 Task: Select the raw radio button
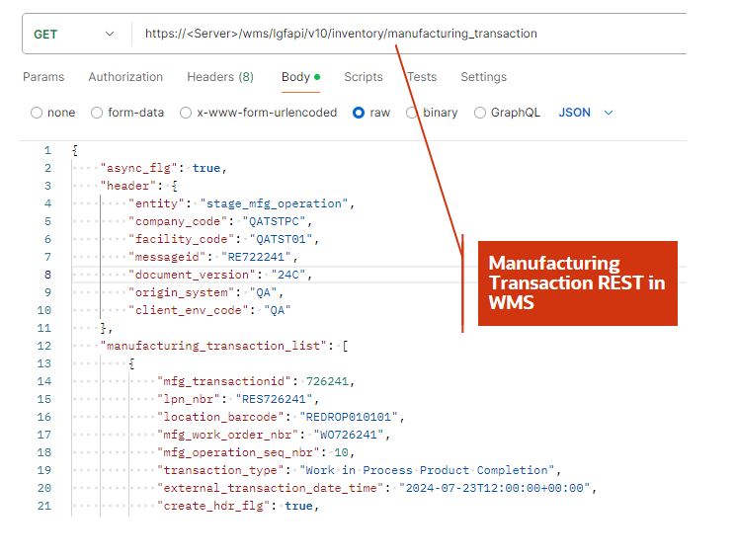point(359,113)
